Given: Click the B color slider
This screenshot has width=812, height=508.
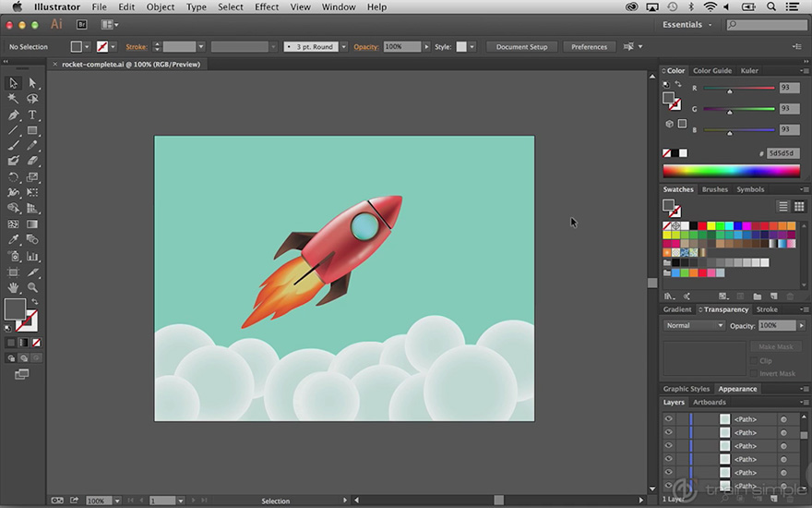Looking at the screenshot, I should (x=739, y=130).
